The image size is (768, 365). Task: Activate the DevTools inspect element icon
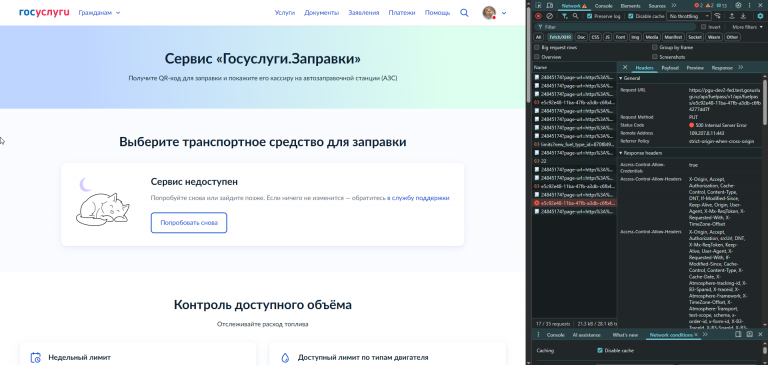click(538, 5)
